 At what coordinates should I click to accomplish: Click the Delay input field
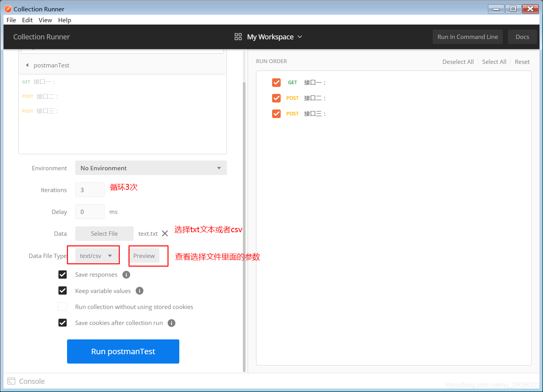tap(90, 212)
